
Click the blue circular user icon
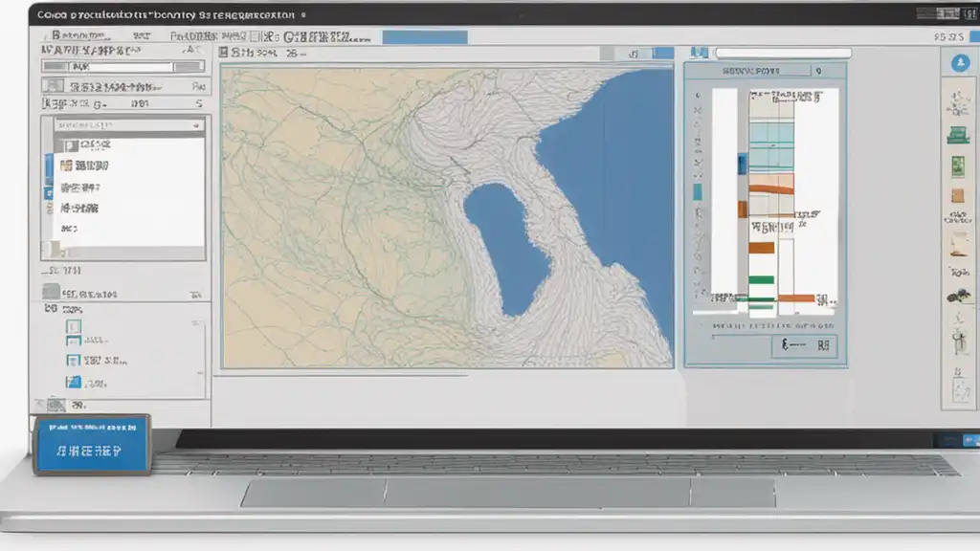pos(961,62)
